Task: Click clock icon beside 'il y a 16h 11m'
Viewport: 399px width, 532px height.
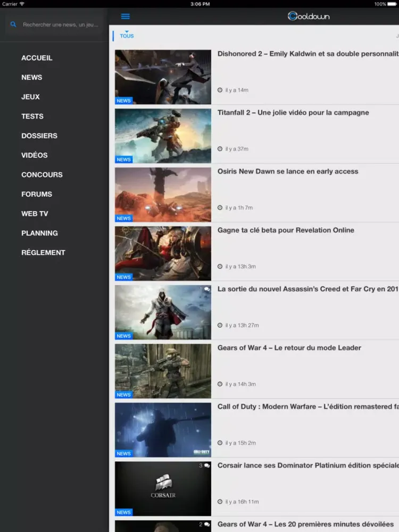Action: click(220, 502)
